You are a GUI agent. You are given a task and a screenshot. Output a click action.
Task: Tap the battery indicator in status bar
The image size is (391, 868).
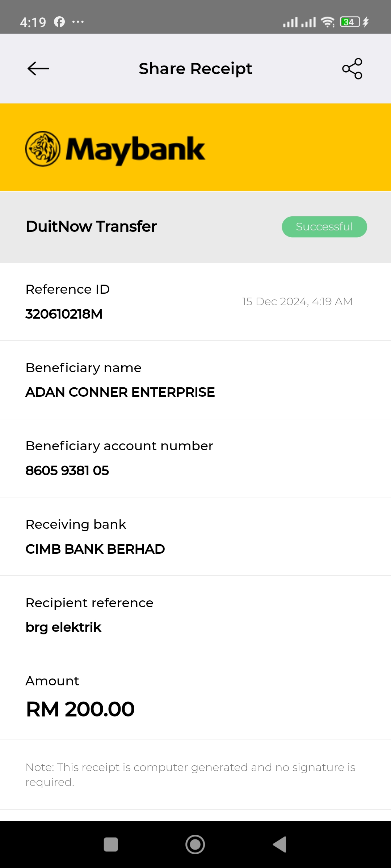(350, 22)
